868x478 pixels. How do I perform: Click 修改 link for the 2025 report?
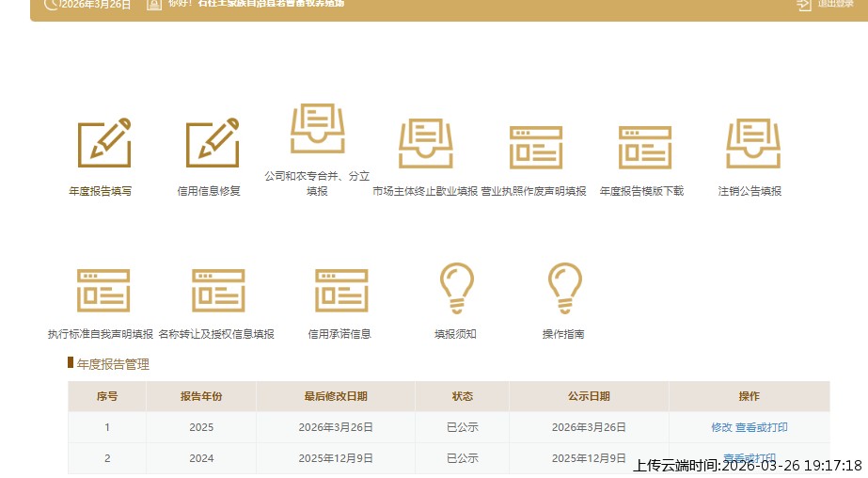[721, 427]
